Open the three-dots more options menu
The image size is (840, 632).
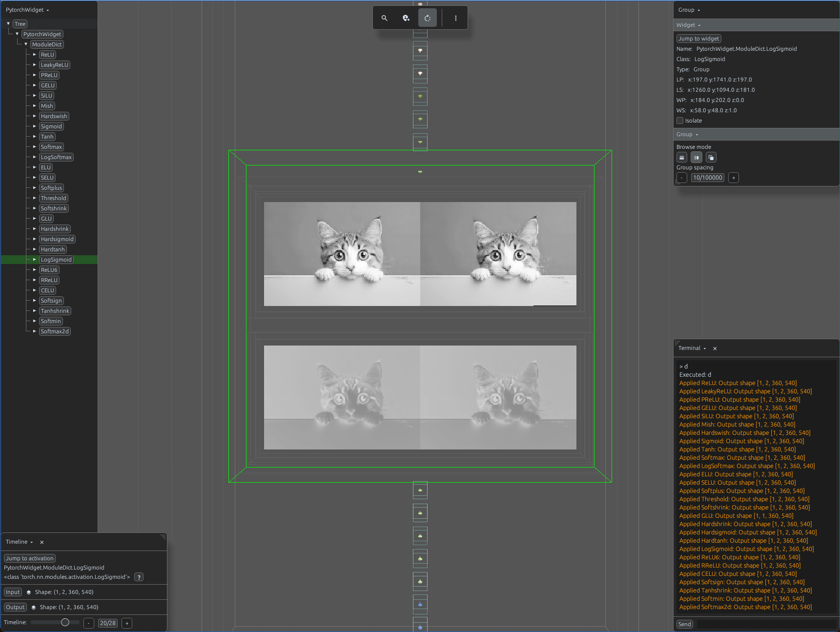[x=456, y=18]
